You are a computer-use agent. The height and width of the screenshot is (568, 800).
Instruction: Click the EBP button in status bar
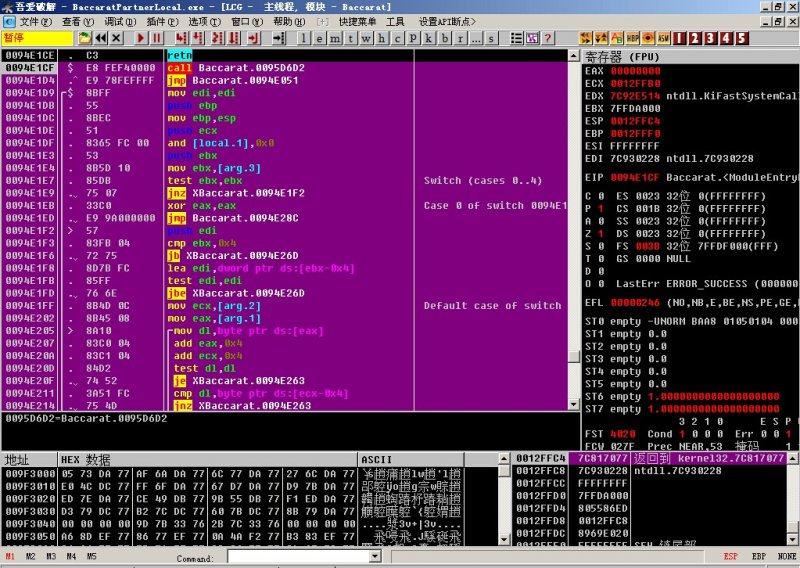click(x=758, y=556)
